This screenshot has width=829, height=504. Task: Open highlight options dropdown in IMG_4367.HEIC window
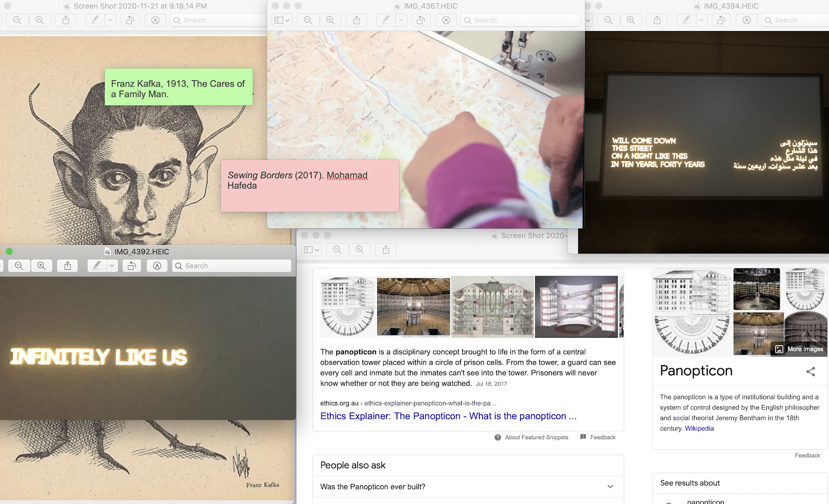(401, 20)
